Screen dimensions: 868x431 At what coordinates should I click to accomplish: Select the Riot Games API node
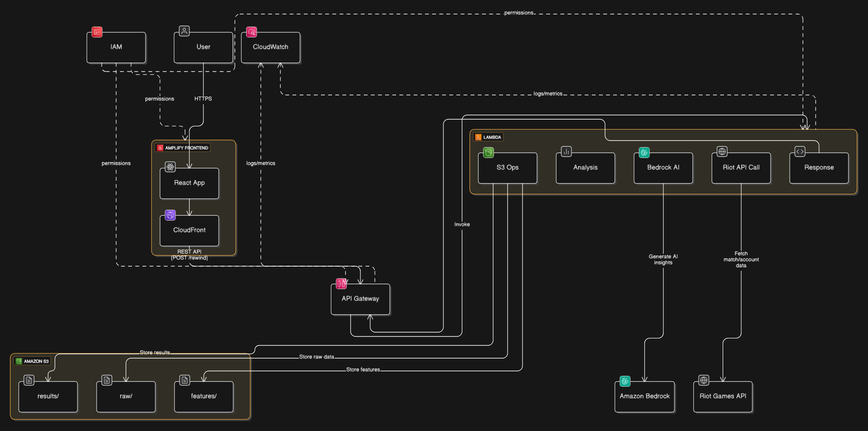click(x=723, y=397)
